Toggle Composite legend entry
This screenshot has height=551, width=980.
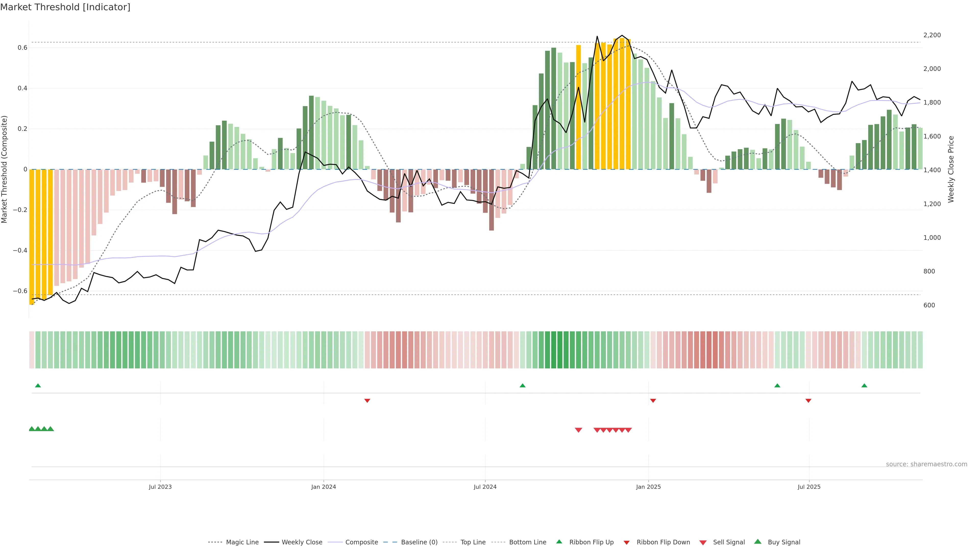361,542
